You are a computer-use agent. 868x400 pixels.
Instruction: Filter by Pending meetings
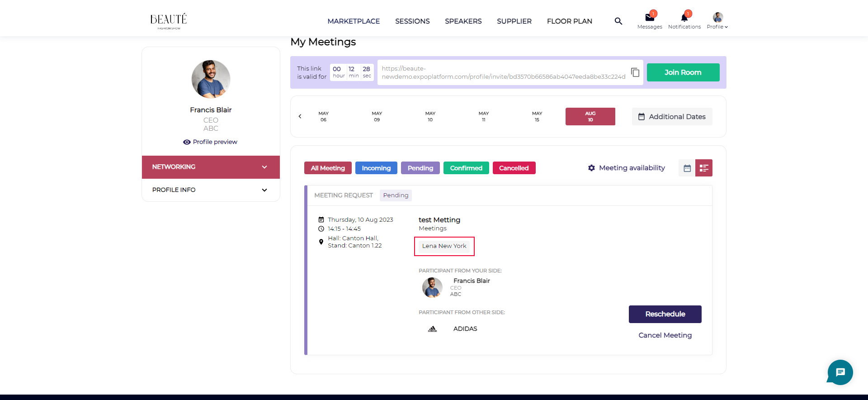coord(420,168)
